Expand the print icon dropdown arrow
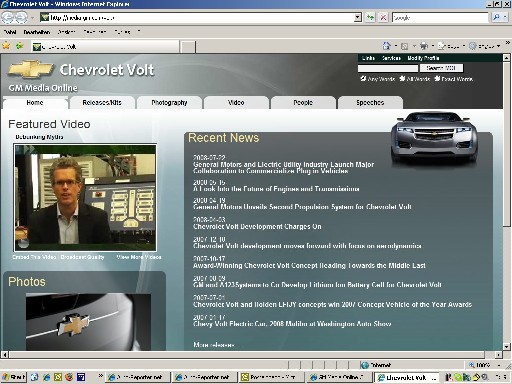This screenshot has width=512, height=384. point(433,46)
